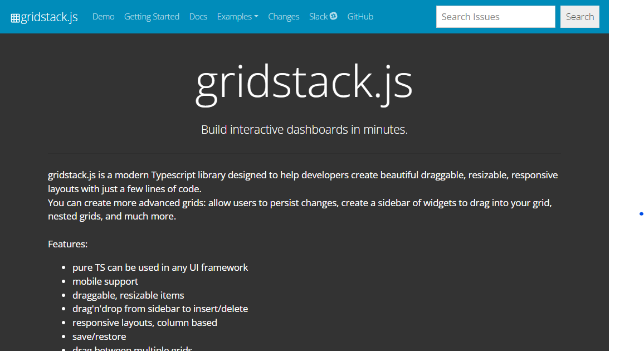Open the Demo nav link
Viewport: 644px width, 351px height.
click(104, 16)
